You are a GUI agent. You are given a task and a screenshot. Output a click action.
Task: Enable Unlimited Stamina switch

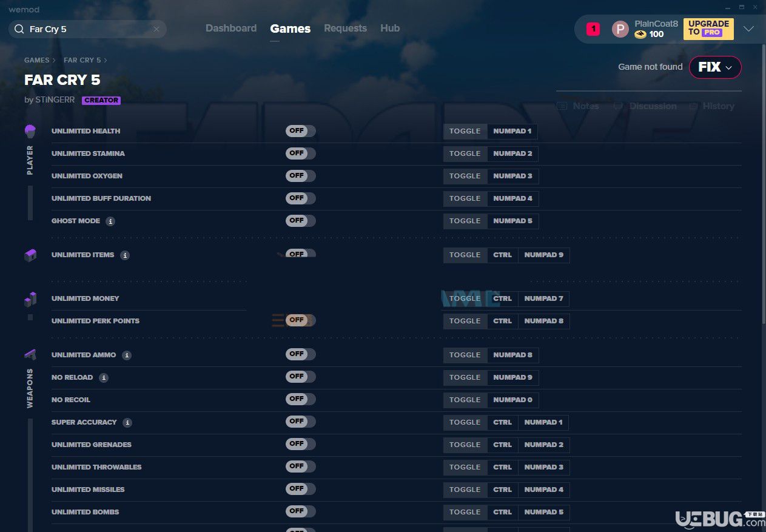coord(301,153)
